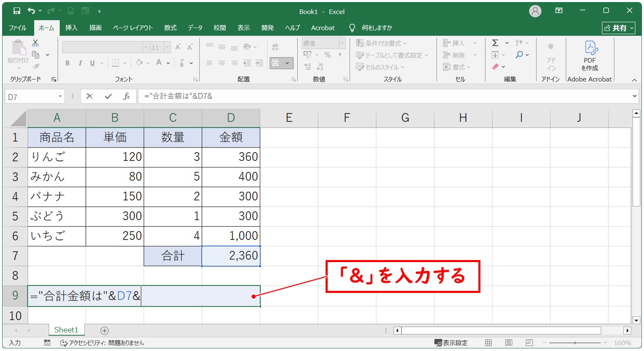Open the セルを結合して中央揃え dropdown arrow
The image size is (644, 351).
287,63
